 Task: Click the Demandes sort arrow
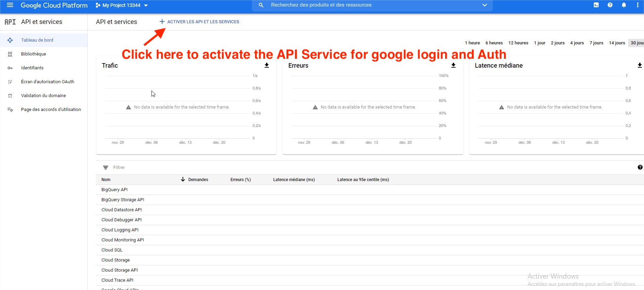click(x=183, y=179)
